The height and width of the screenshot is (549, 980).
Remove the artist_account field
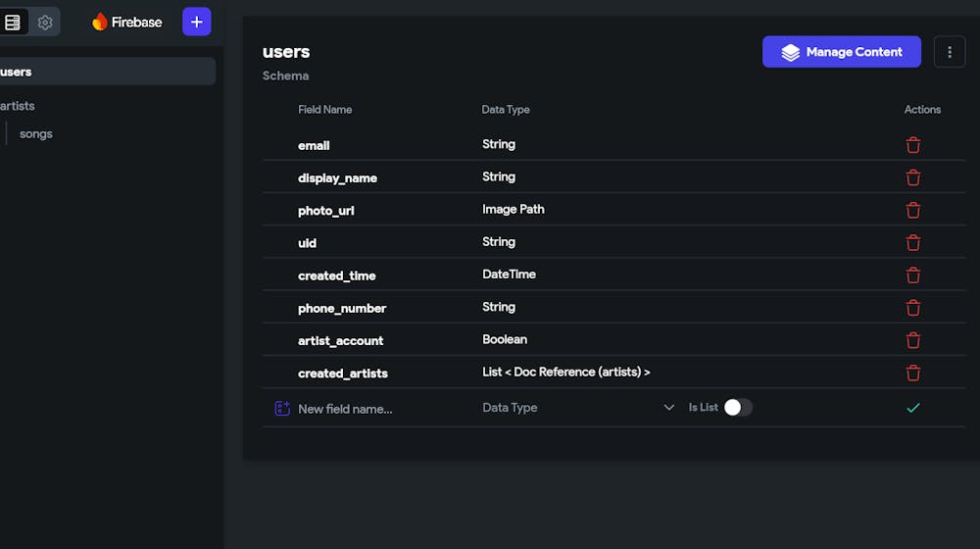click(913, 340)
